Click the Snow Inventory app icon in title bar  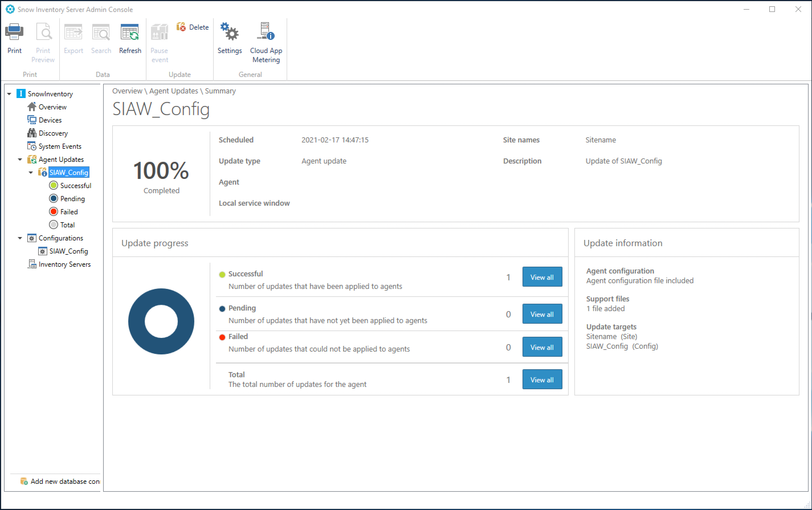[x=10, y=9]
